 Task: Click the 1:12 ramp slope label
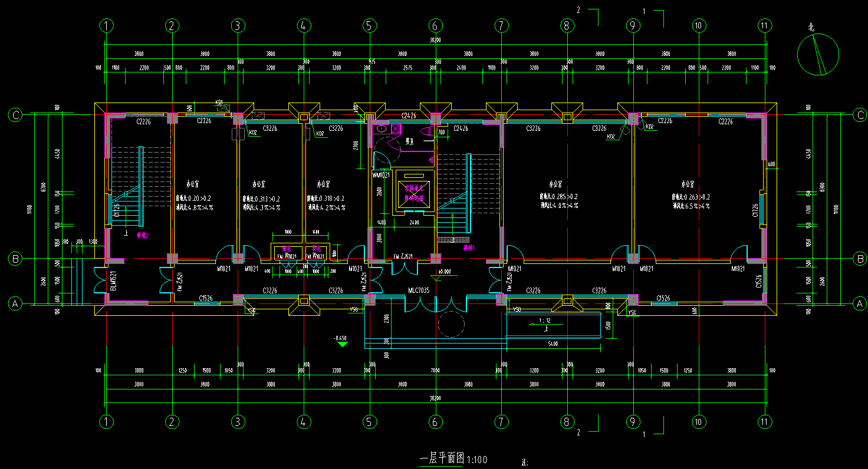coord(544,321)
